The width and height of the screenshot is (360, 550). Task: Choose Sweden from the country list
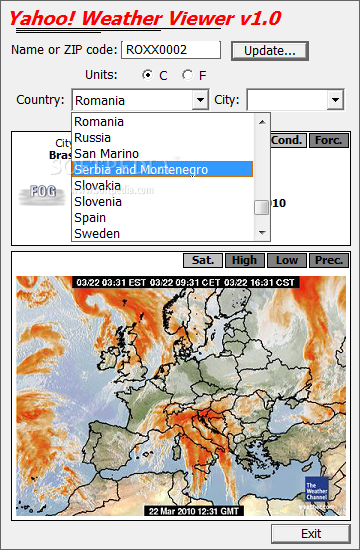coord(162,233)
